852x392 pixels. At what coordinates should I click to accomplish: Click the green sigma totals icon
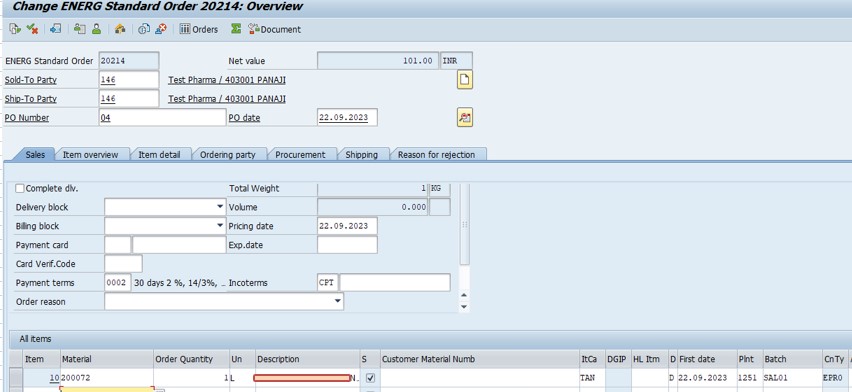point(236,29)
